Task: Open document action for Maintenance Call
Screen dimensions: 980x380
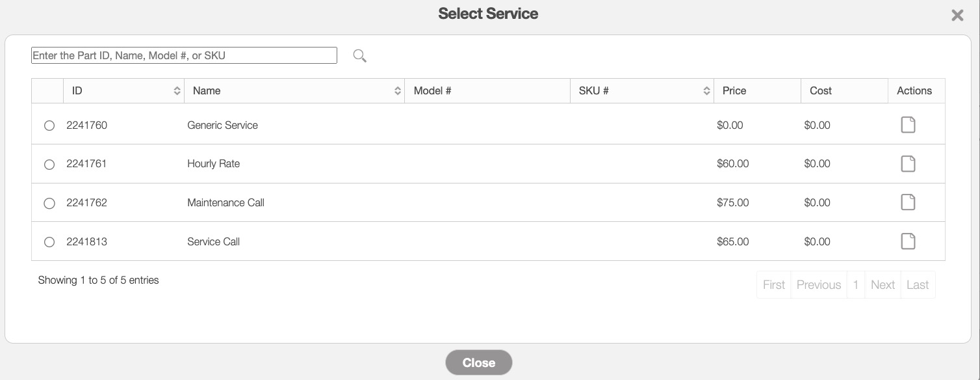Action: 908,202
